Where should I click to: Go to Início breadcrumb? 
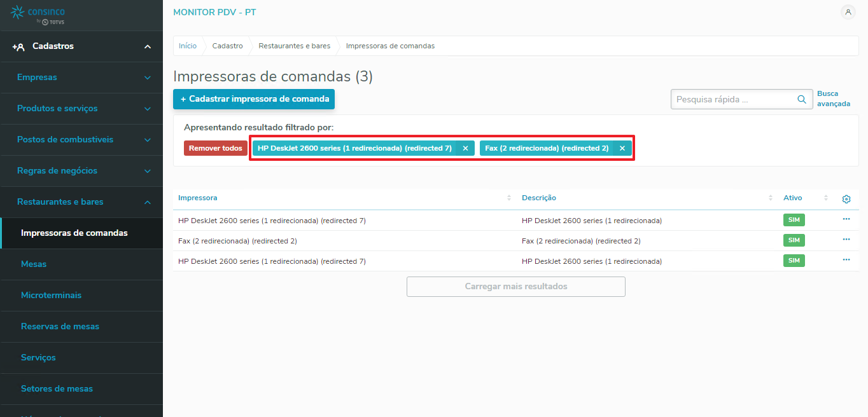click(x=188, y=46)
